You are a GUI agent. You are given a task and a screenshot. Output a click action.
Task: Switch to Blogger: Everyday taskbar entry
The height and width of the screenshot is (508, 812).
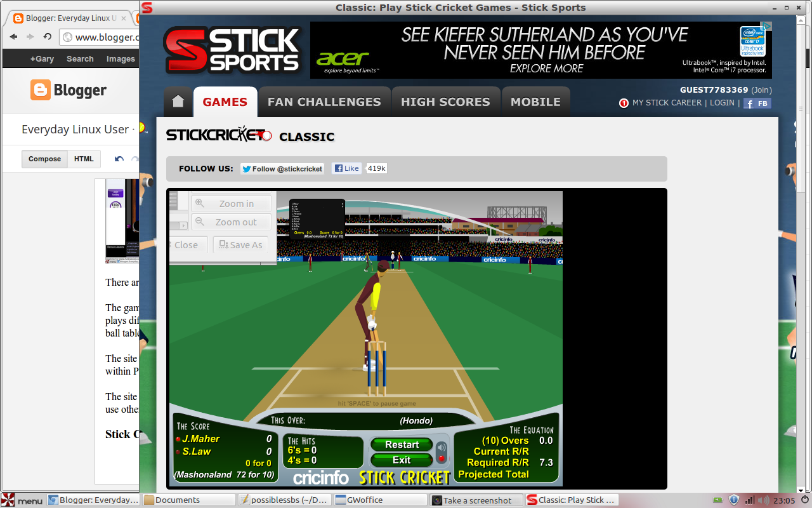(93, 500)
